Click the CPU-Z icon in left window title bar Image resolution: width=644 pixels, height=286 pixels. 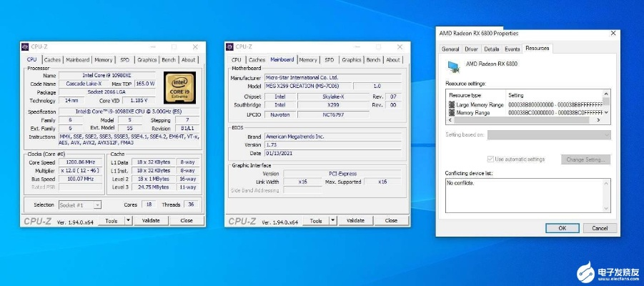26,46
